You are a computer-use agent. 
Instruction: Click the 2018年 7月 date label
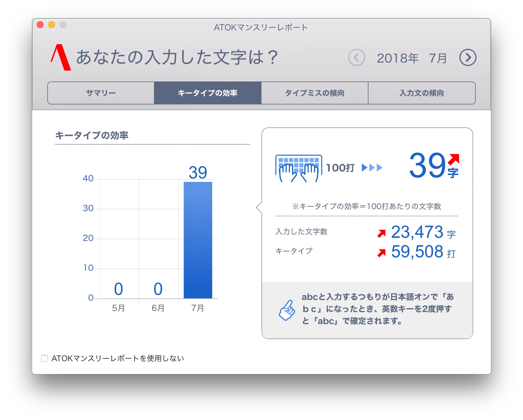pyautogui.click(x=412, y=58)
